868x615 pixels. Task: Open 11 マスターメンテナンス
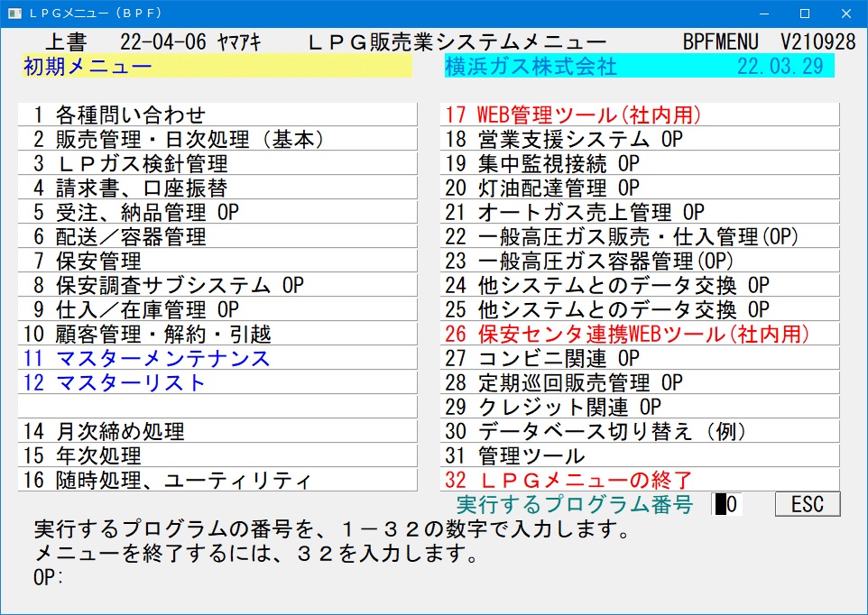(x=217, y=358)
